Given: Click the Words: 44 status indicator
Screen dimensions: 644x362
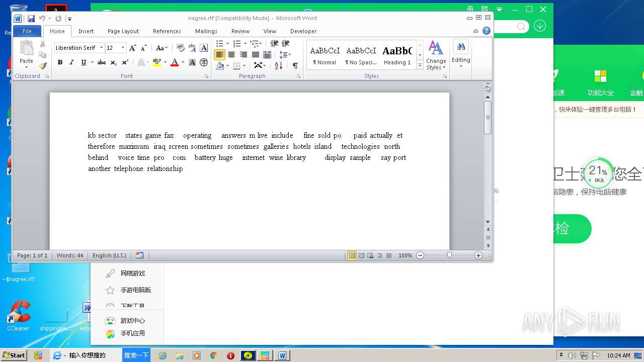Looking at the screenshot, I should pos(70,255).
